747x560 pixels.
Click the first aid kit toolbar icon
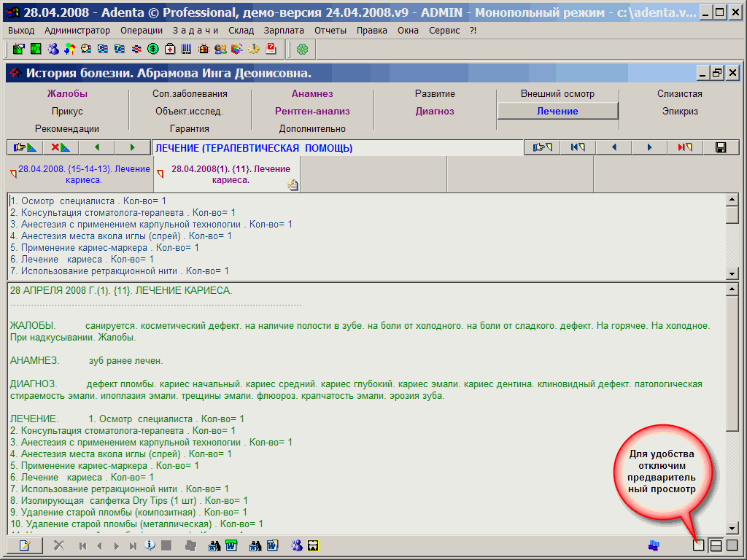point(170,49)
